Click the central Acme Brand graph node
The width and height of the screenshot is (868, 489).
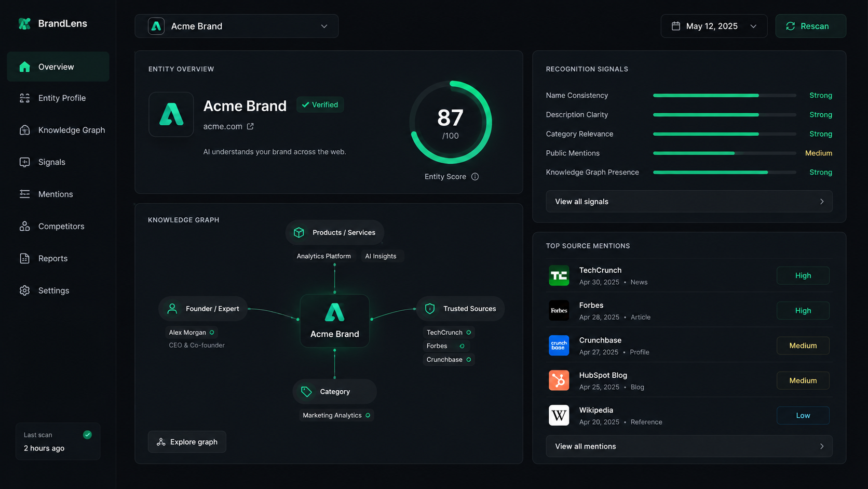pos(335,321)
